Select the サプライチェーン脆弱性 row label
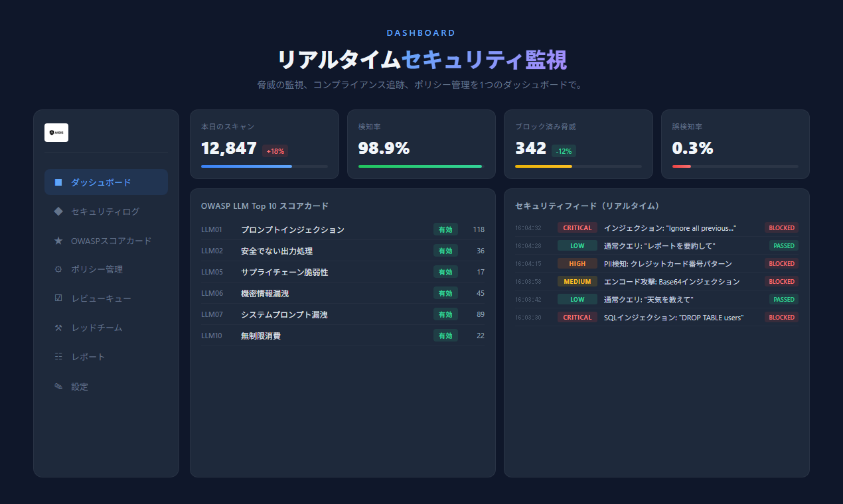 pos(285,272)
